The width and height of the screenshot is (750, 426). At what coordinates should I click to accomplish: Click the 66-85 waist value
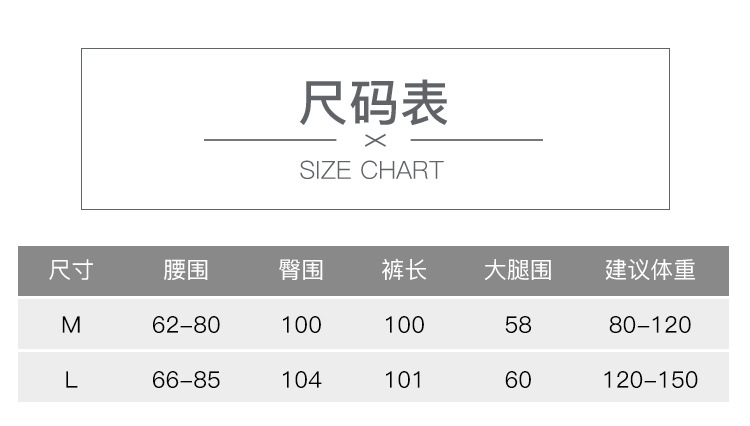pyautogui.click(x=186, y=380)
